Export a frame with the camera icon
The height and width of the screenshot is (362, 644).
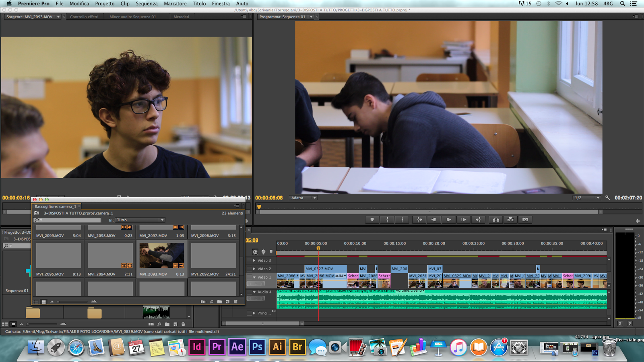coord(525,220)
